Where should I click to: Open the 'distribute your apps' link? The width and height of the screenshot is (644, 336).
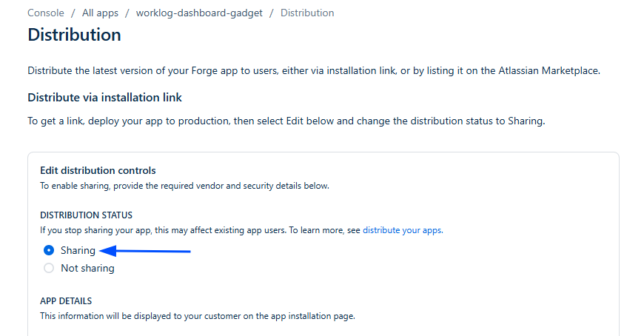pos(403,230)
